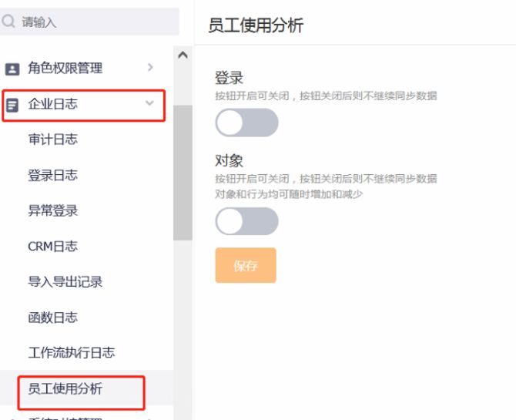Collapse 企业日志 using its down chevron

[x=149, y=103]
